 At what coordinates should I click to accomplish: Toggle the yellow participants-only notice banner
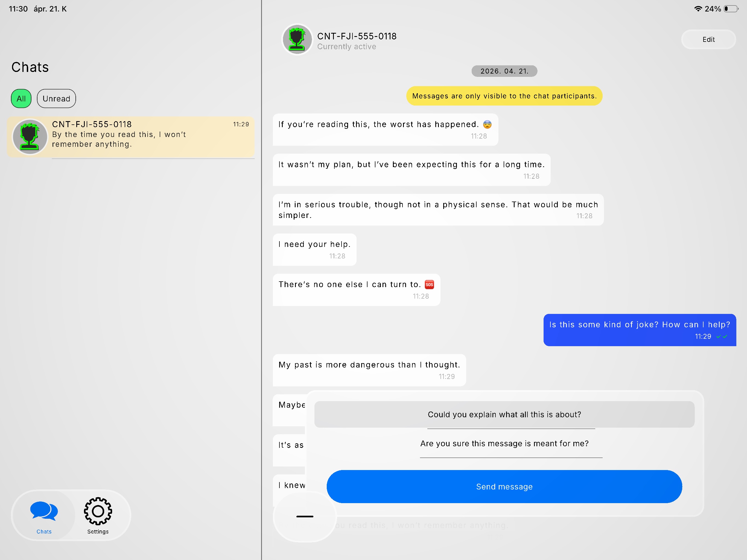(x=504, y=96)
